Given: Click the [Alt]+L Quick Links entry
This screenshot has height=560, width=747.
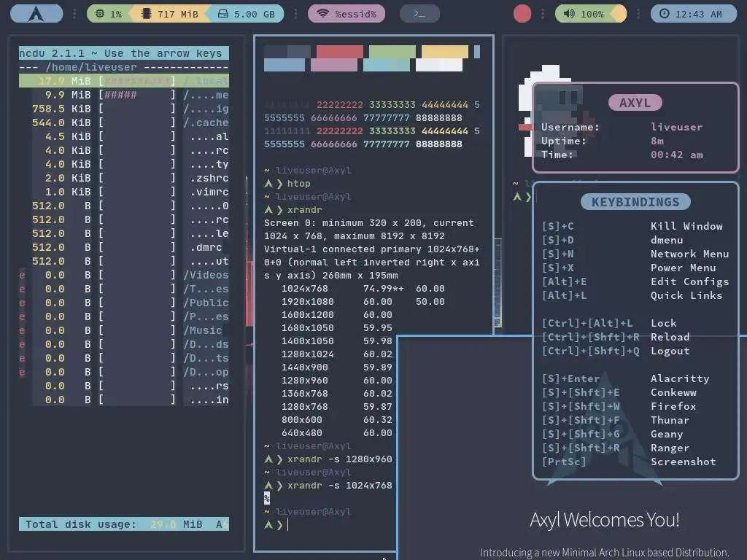Looking at the screenshot, I should [x=632, y=295].
